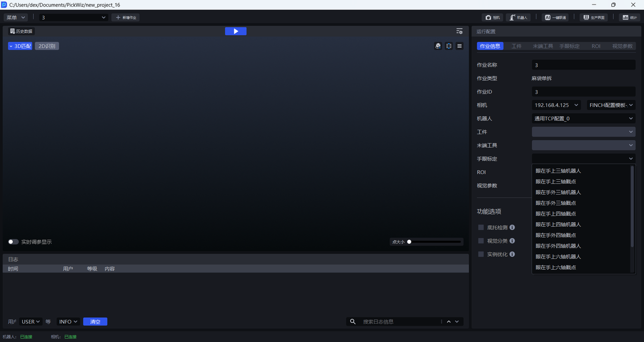
Task: Open the 相机 camera settings
Action: point(493,18)
